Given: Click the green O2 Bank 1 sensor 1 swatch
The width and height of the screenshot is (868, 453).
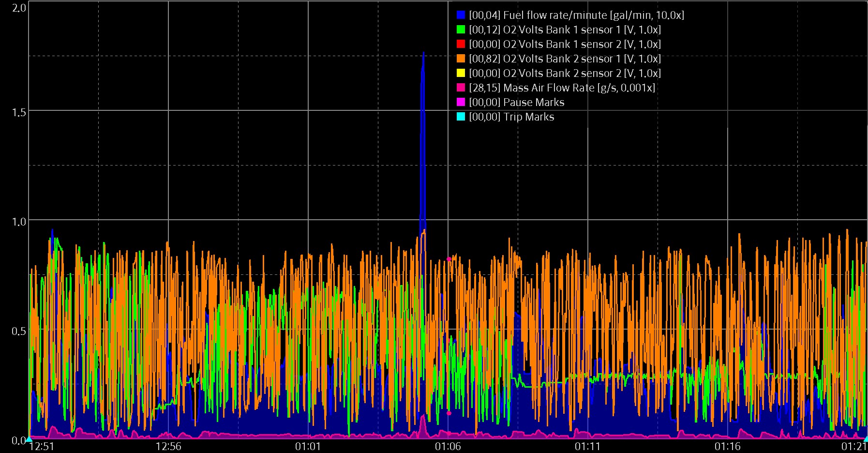Looking at the screenshot, I should tap(461, 30).
